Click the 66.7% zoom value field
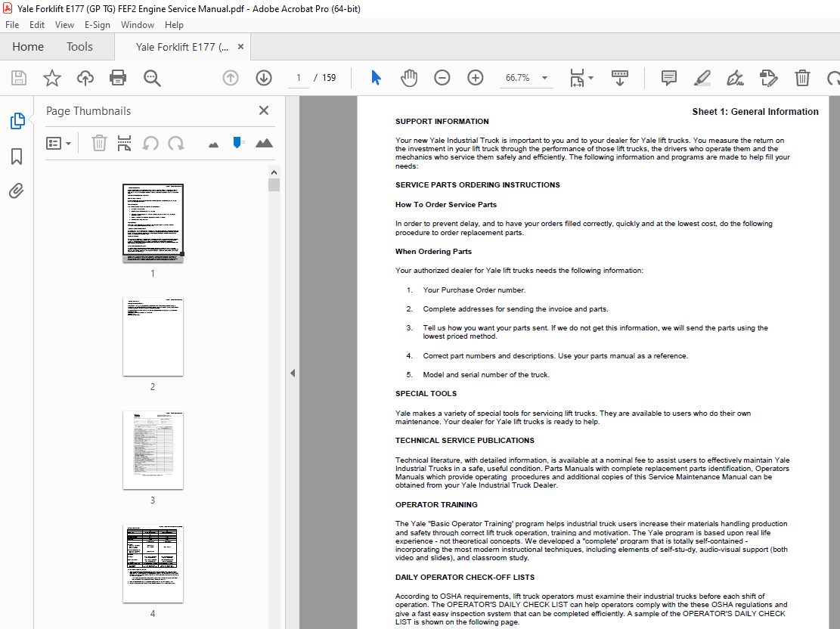The image size is (840, 629). (x=517, y=78)
